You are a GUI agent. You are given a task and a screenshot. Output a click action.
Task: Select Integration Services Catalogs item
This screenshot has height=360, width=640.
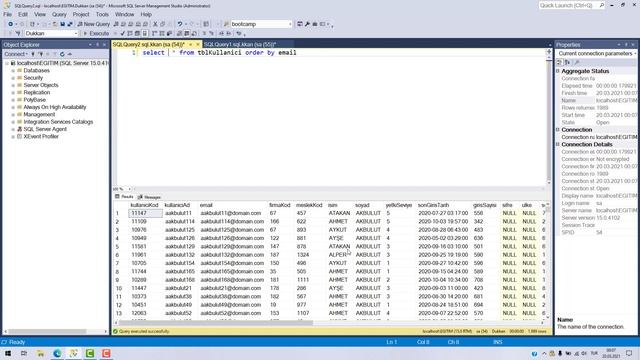click(x=58, y=122)
